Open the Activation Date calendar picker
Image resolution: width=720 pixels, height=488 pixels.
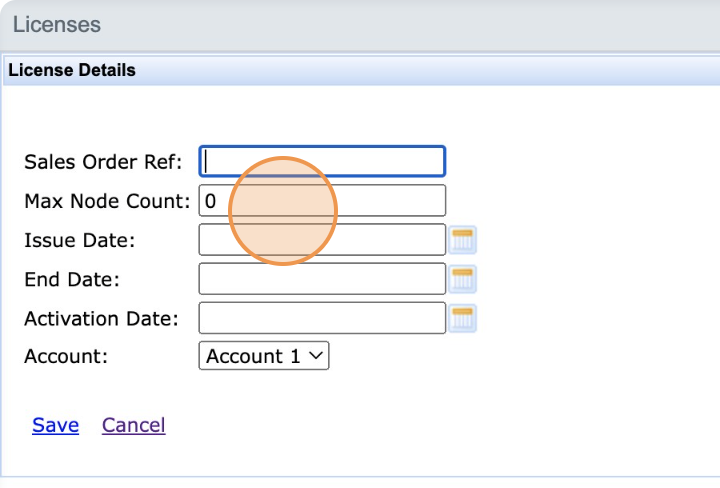click(463, 318)
